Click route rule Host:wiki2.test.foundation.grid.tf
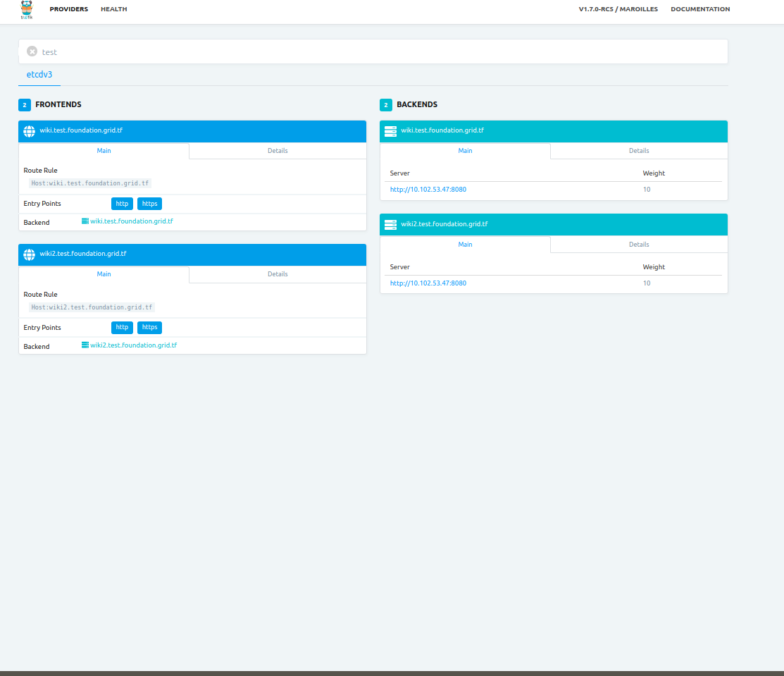 92,307
